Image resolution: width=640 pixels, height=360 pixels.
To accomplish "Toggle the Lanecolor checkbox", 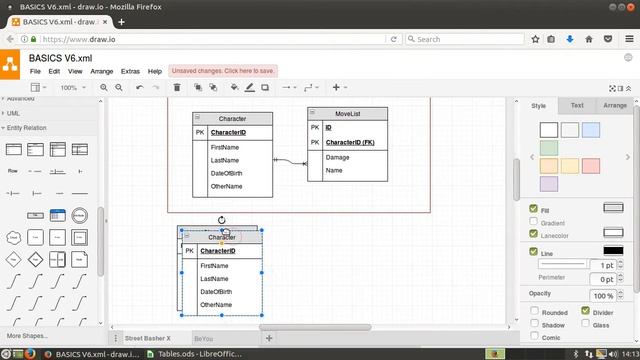I will (x=533, y=233).
